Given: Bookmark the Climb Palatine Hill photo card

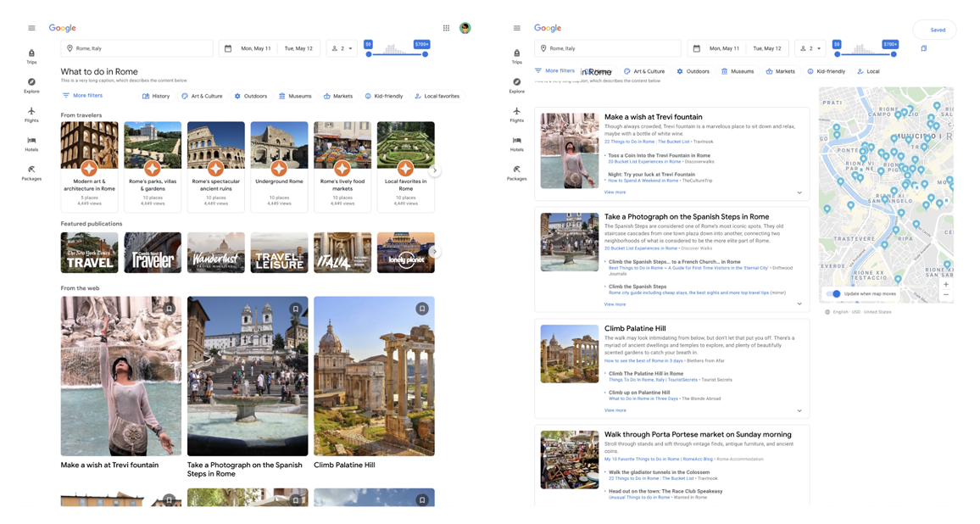Looking at the screenshot, I should tap(422, 309).
